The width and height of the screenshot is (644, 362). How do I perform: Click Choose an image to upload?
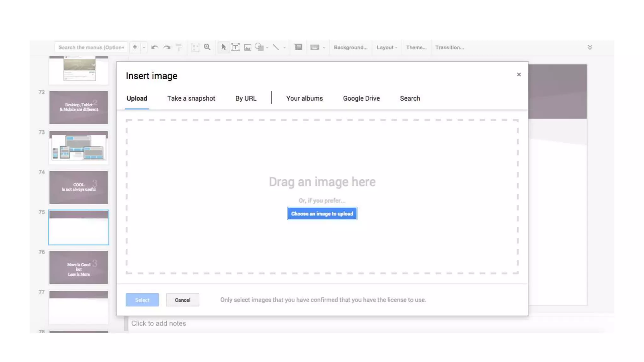[x=322, y=214]
